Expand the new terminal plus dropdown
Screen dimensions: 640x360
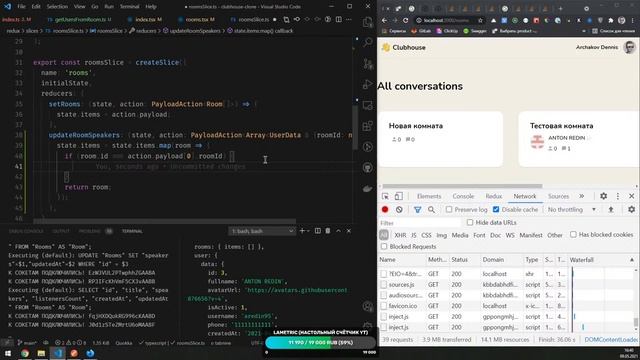click(x=308, y=231)
